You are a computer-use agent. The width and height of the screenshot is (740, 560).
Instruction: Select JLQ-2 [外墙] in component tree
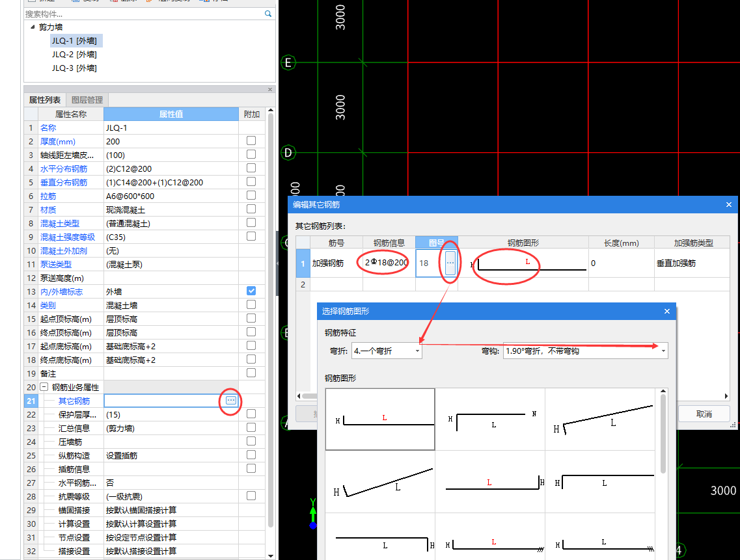[x=74, y=54]
